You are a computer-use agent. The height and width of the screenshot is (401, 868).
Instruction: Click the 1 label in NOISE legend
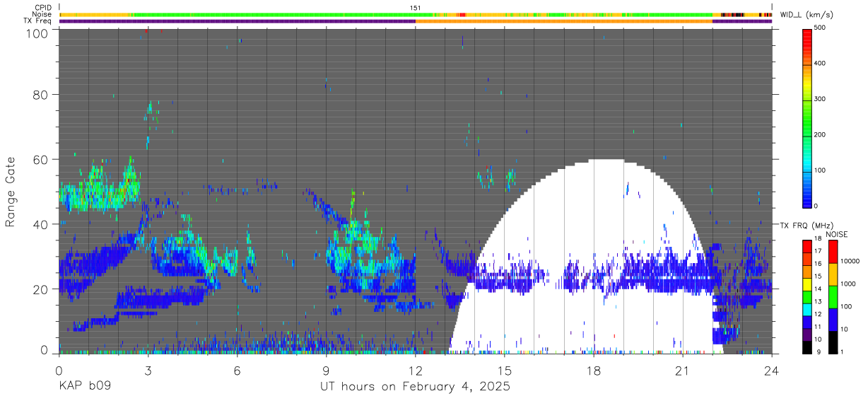tap(842, 352)
